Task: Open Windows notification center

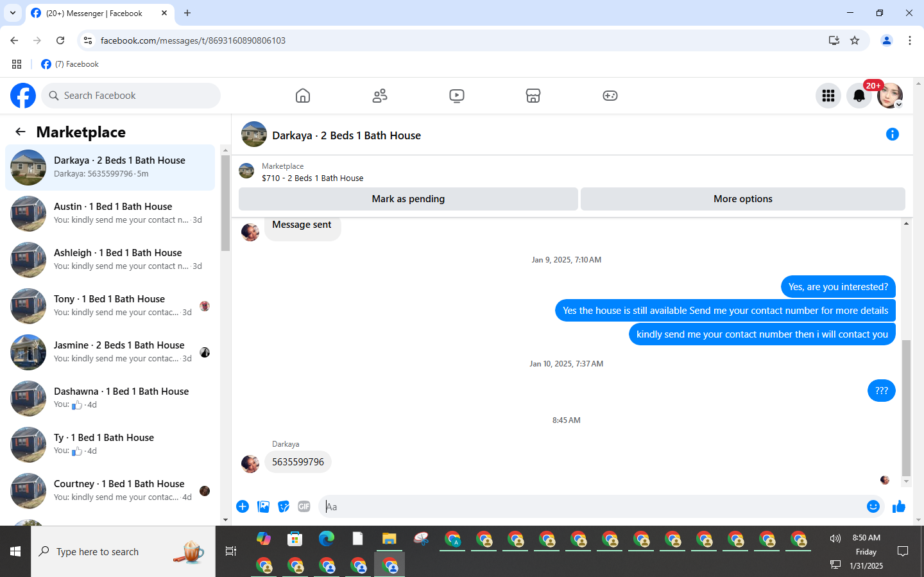Action: pos(903,551)
